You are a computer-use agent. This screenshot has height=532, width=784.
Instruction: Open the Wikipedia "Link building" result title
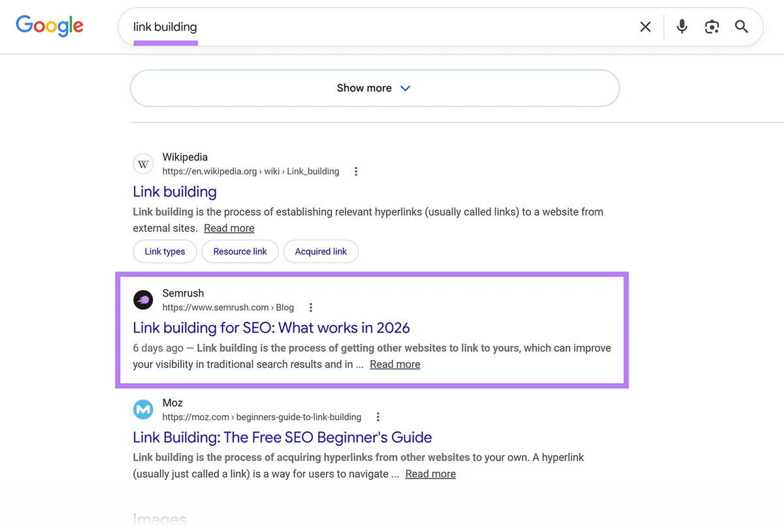point(174,192)
